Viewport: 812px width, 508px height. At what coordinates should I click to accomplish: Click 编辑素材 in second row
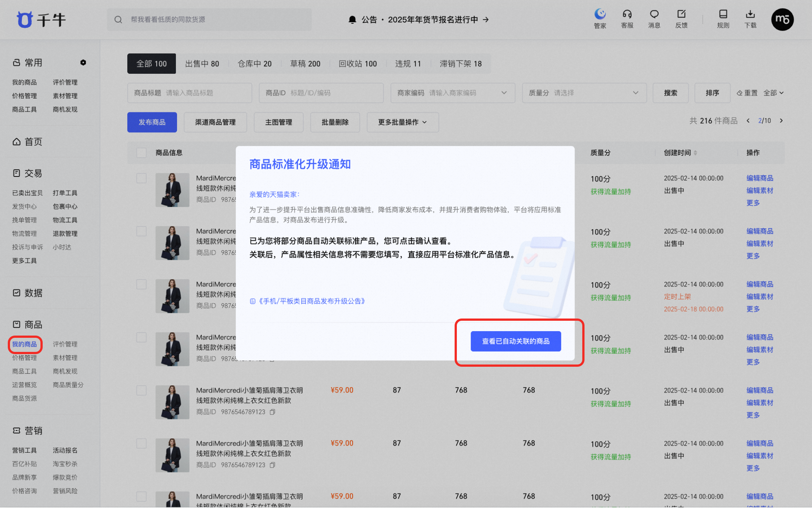tap(760, 244)
